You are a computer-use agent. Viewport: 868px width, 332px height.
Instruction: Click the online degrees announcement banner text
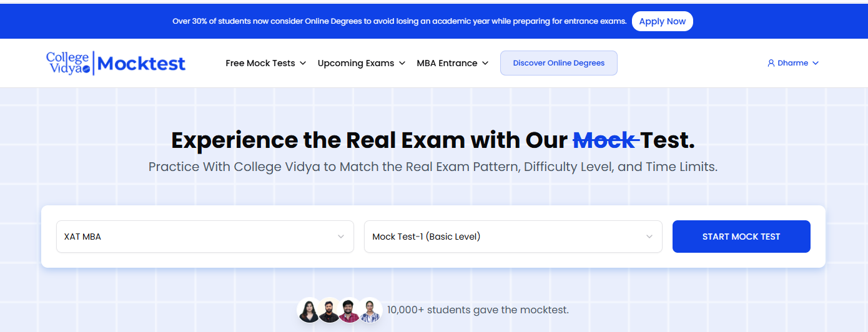point(400,21)
